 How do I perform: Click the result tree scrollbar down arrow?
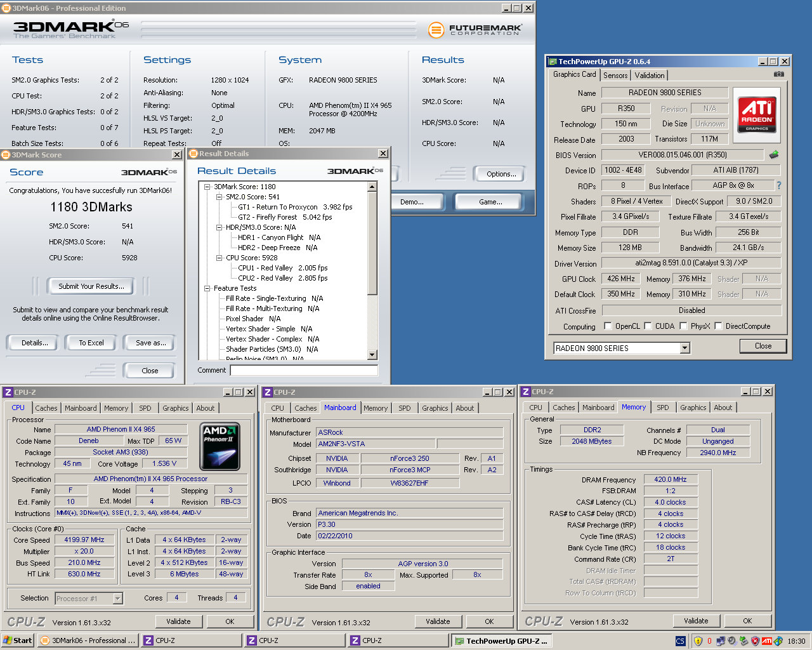[x=372, y=355]
